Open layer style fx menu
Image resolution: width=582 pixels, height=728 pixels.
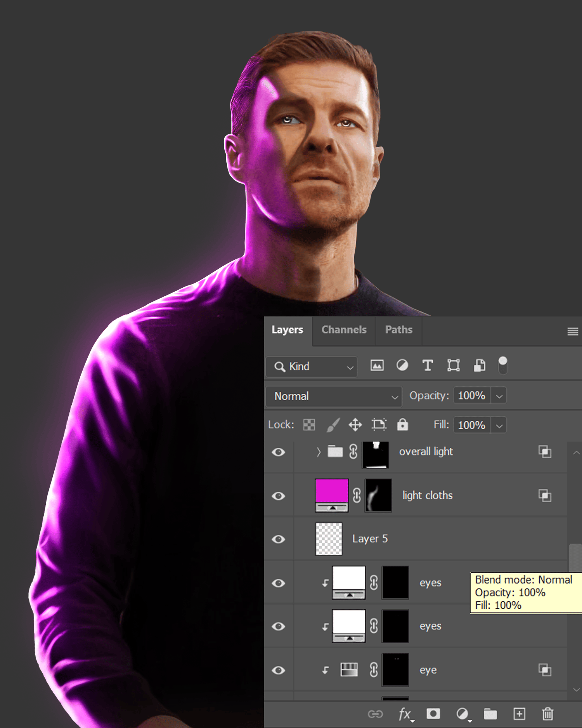tap(405, 714)
